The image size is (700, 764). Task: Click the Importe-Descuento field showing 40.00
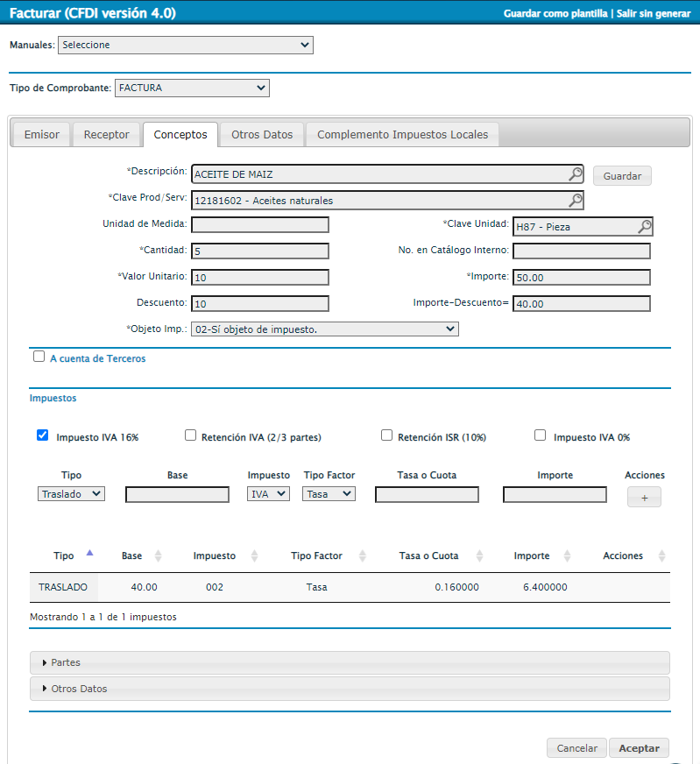[582, 304]
